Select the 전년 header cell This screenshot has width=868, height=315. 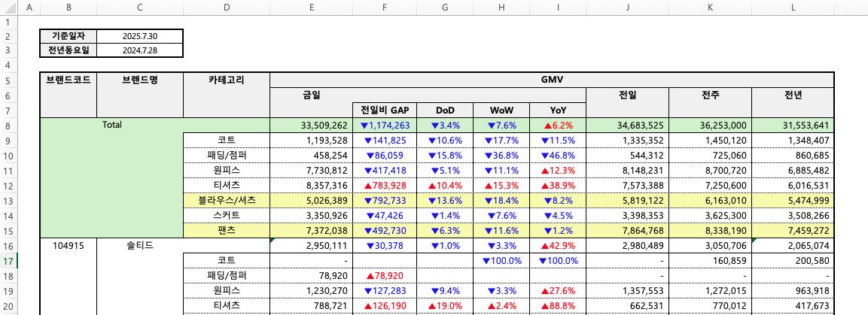793,101
